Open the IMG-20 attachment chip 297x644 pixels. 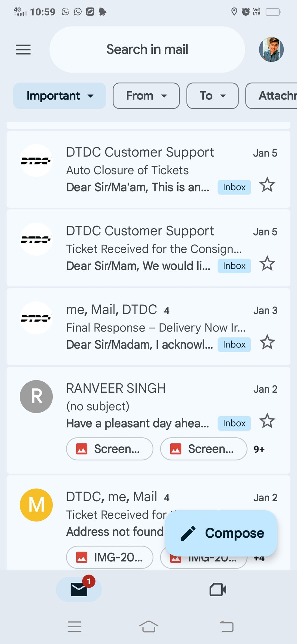point(109,558)
